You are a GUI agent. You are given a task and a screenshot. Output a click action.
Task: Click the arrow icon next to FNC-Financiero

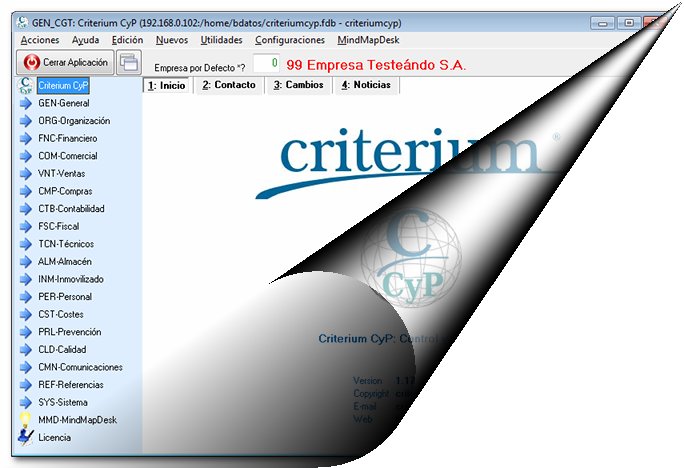click(x=26, y=139)
